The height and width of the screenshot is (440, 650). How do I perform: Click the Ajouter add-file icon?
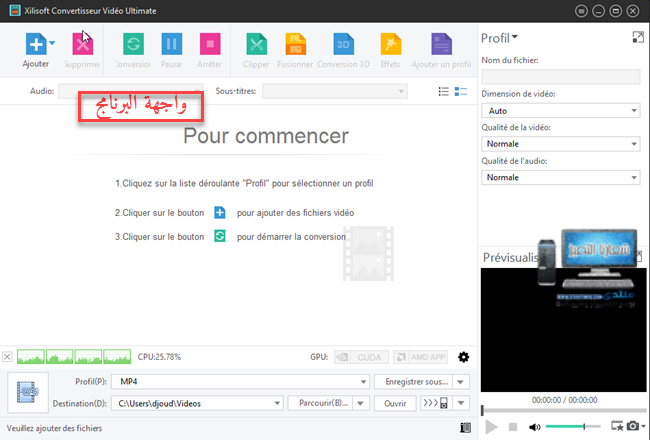point(35,44)
